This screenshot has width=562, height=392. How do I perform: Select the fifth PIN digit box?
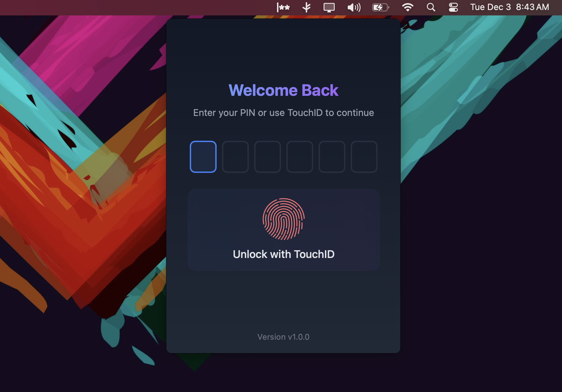coord(332,157)
